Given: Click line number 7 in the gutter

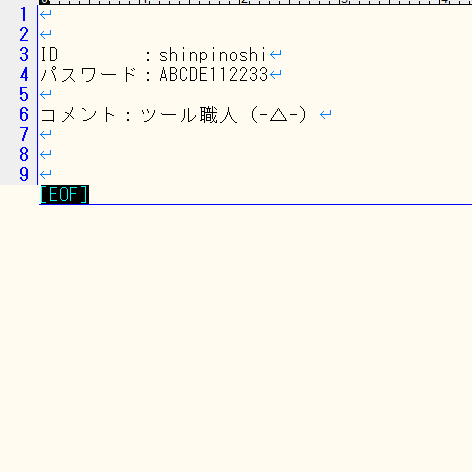Looking at the screenshot, I should tap(24, 134).
